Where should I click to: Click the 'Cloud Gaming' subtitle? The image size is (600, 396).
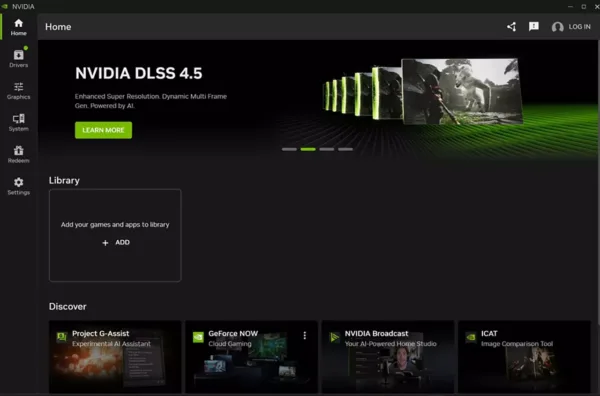point(230,344)
